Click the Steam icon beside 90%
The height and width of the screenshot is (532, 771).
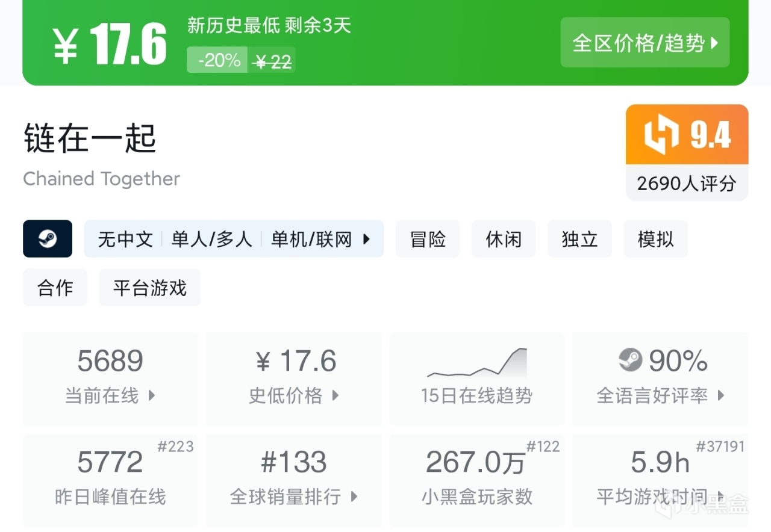(x=631, y=360)
